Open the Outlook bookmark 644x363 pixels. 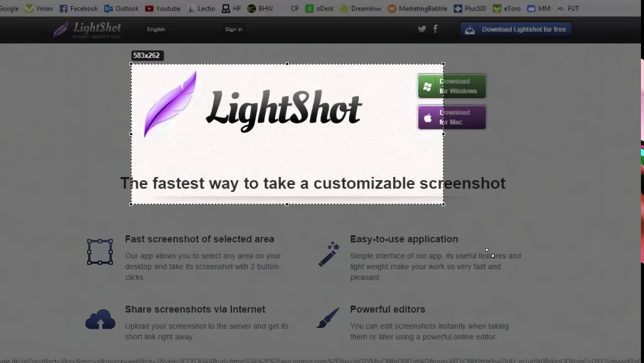[x=121, y=9]
